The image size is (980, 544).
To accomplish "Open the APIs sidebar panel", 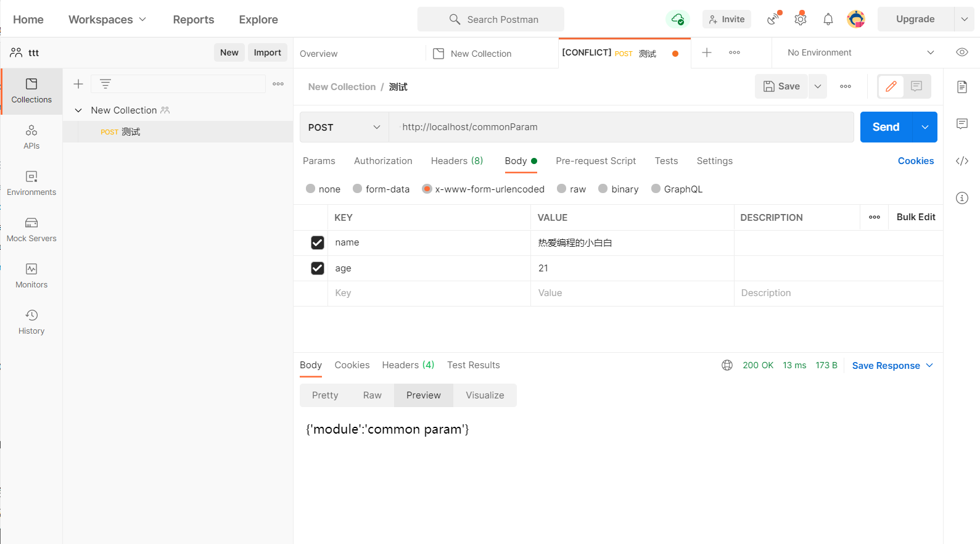I will [31, 138].
